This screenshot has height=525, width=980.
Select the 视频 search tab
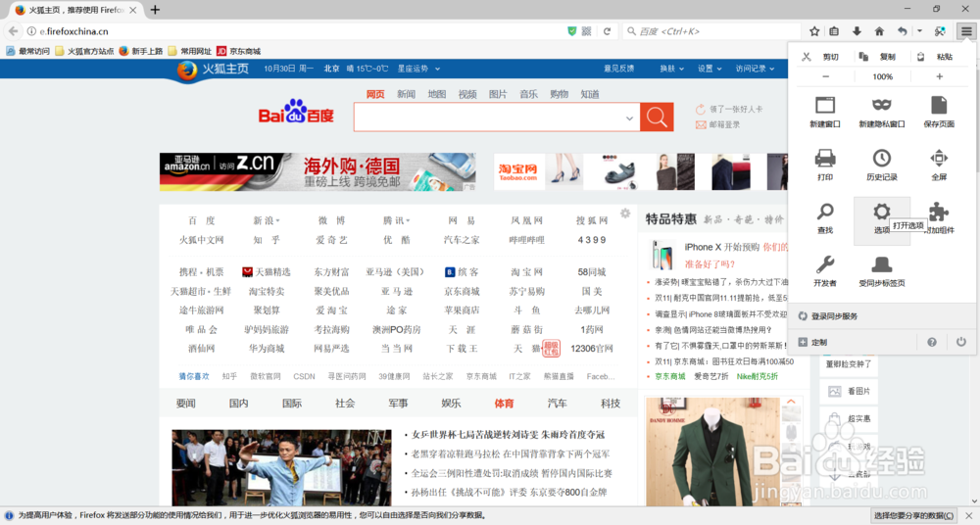pos(467,94)
